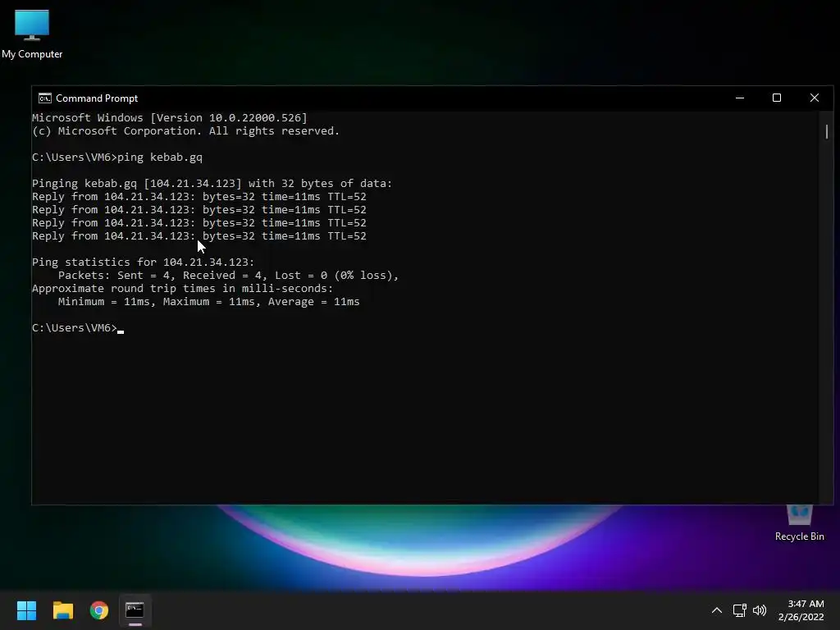This screenshot has width=840, height=630.
Task: Click the 'Pinging kebab.gq' output line
Action: (212, 184)
